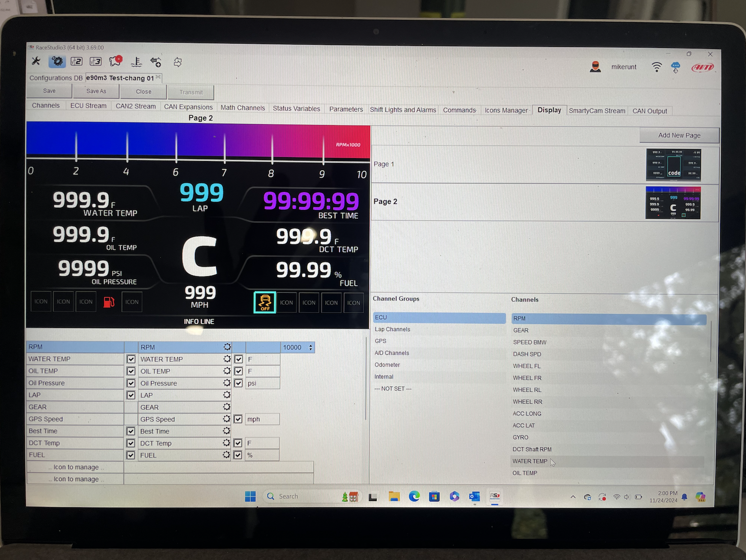
Task: Click the RPM max value stepper arrows
Action: point(311,347)
